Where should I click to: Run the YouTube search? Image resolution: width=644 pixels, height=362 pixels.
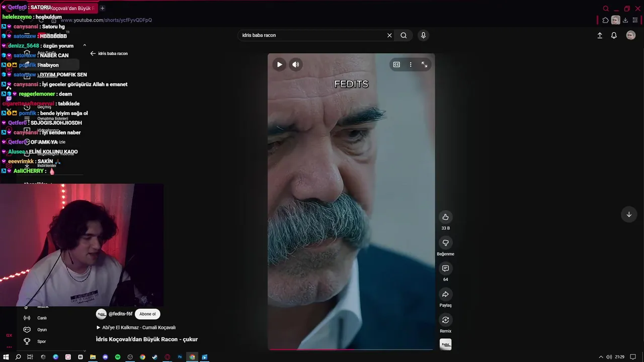(x=404, y=35)
